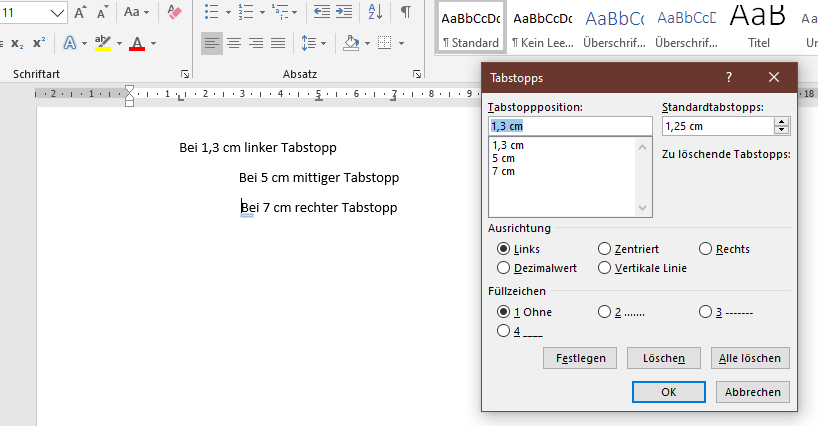Image resolution: width=818 pixels, height=426 pixels.
Task: Expand the highlight color dropdown arrow
Action: click(x=119, y=43)
